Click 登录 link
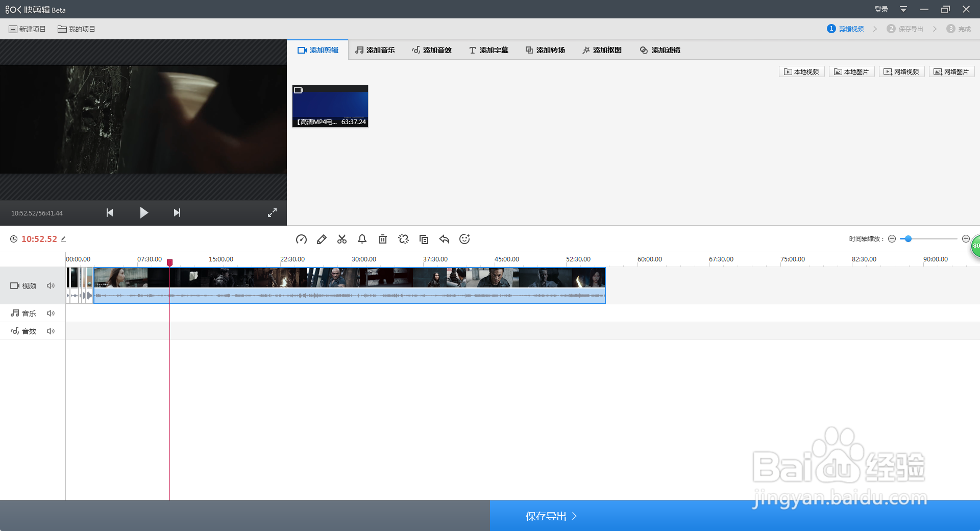 (x=881, y=9)
